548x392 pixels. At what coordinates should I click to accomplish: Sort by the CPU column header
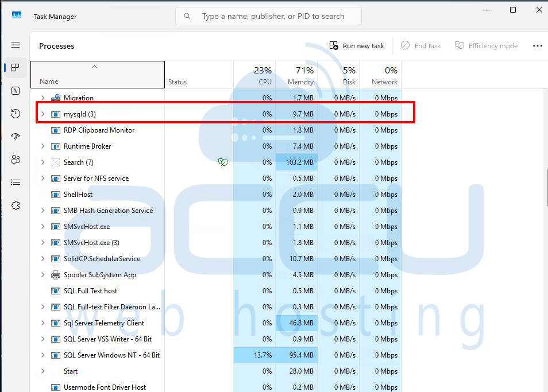[254, 75]
